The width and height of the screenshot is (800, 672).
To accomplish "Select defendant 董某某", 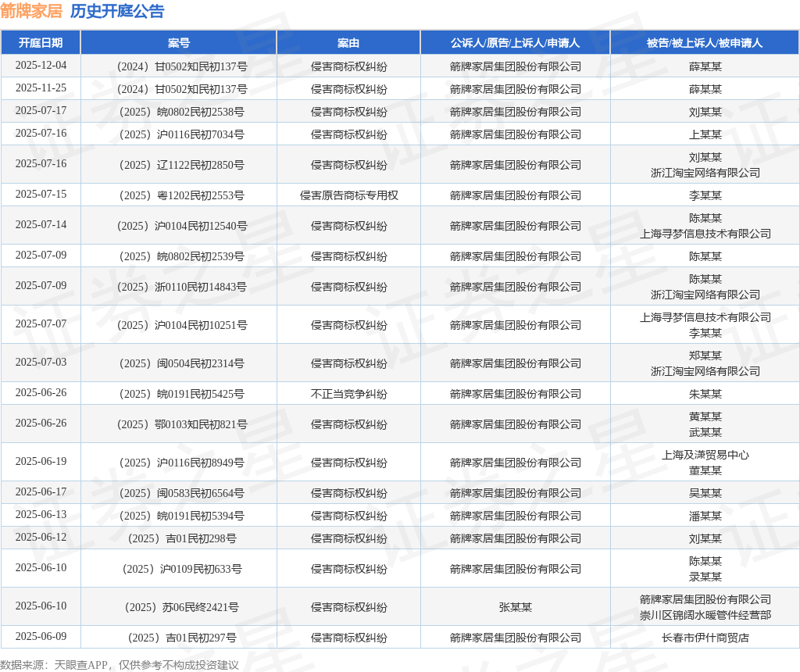I will 705,470.
